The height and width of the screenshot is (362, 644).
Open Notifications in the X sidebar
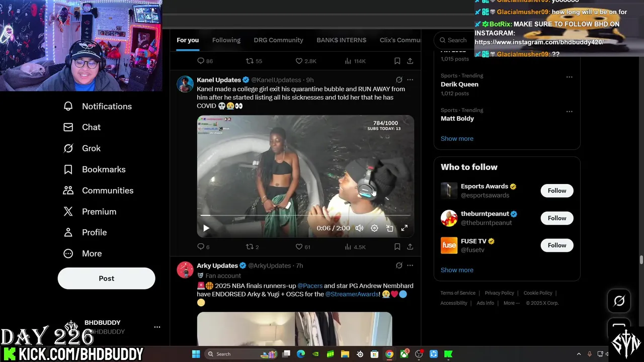tap(98, 106)
